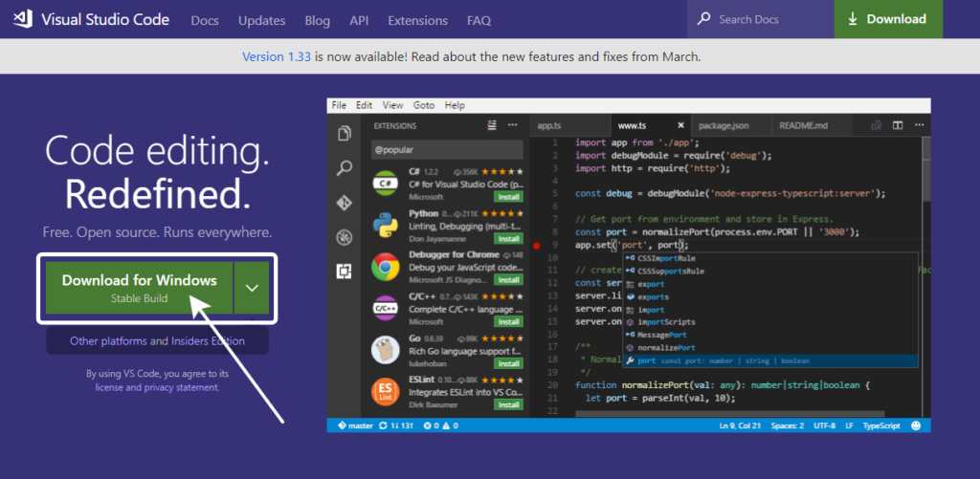This screenshot has width=980, height=479.
Task: Select the Search icon in activity bar
Action: tap(345, 168)
